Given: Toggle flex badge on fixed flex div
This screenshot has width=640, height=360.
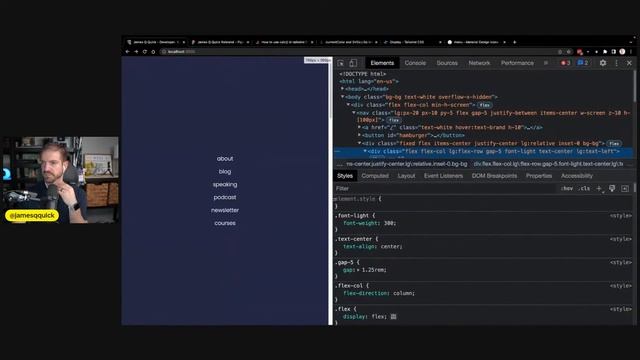Looking at the screenshot, I should coord(614,143).
